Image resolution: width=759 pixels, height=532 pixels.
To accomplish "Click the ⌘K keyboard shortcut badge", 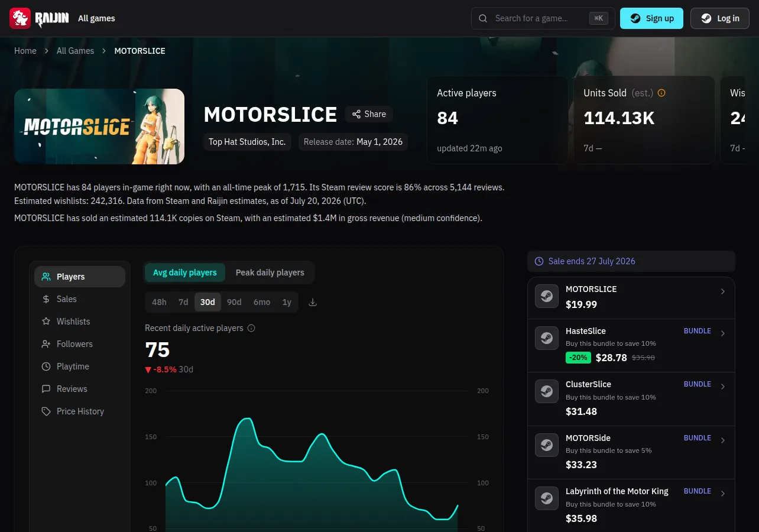I will coord(599,18).
